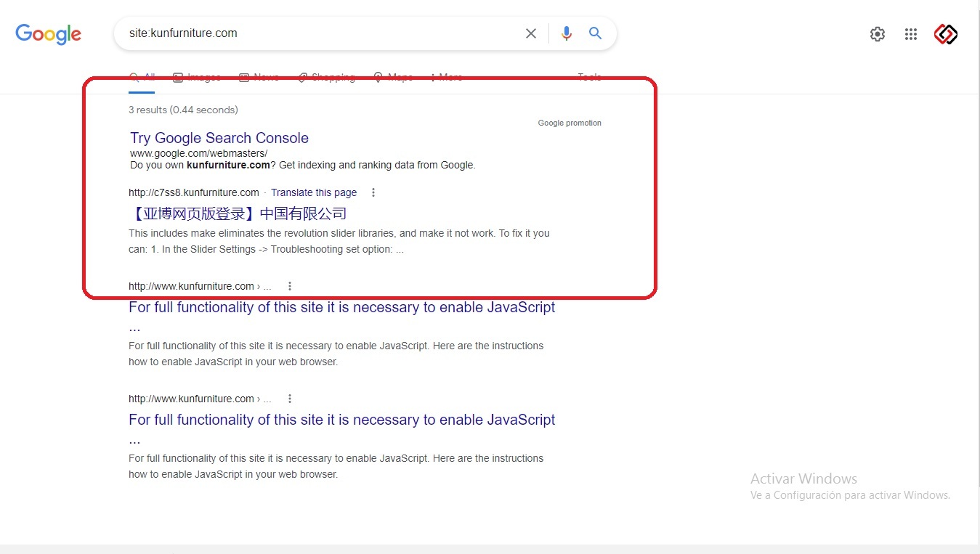Switch to the News tab
The height and width of the screenshot is (554, 980).
point(259,78)
